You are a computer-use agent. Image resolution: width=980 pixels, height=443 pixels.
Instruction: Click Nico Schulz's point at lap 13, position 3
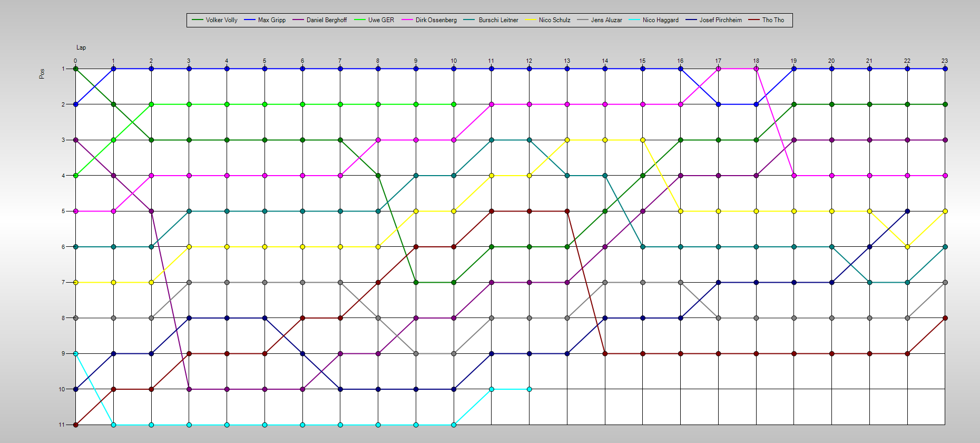tap(567, 140)
